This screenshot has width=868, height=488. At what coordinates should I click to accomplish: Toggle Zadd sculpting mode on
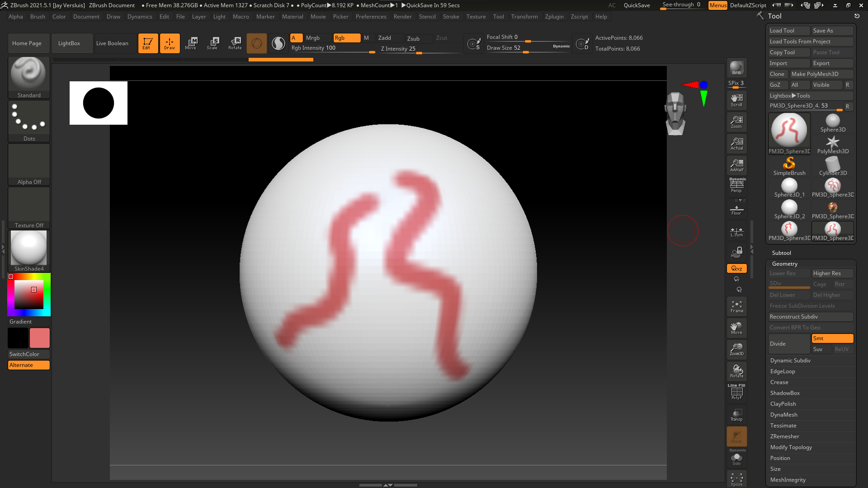coord(384,38)
